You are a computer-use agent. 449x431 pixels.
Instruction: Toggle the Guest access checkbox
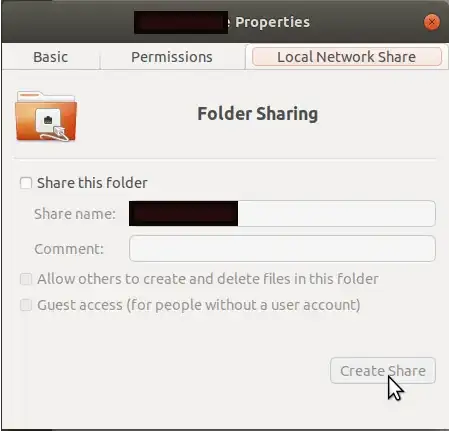pos(26,305)
